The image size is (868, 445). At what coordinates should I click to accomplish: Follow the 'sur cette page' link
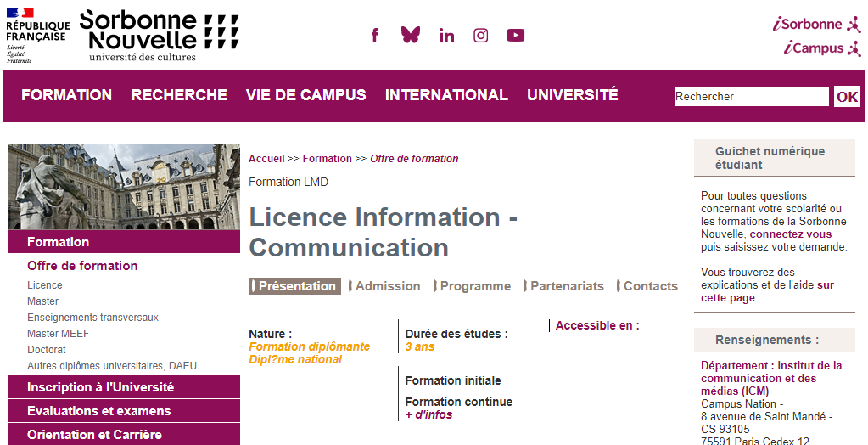click(x=767, y=291)
